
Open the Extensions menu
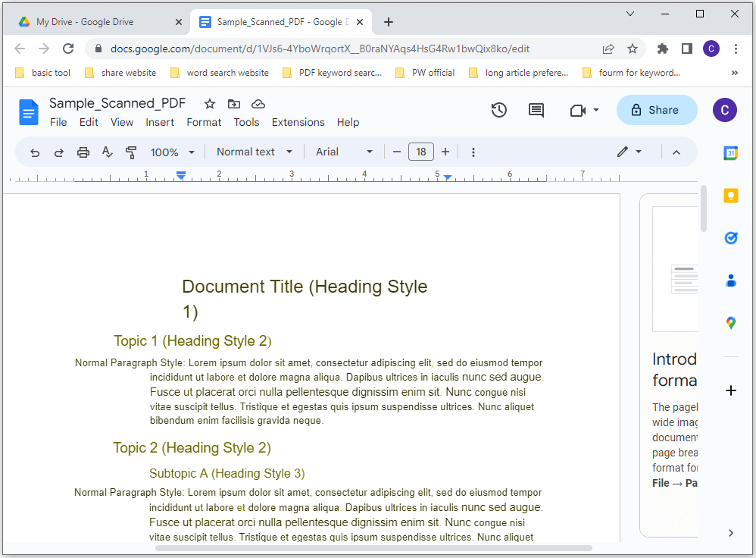(298, 123)
